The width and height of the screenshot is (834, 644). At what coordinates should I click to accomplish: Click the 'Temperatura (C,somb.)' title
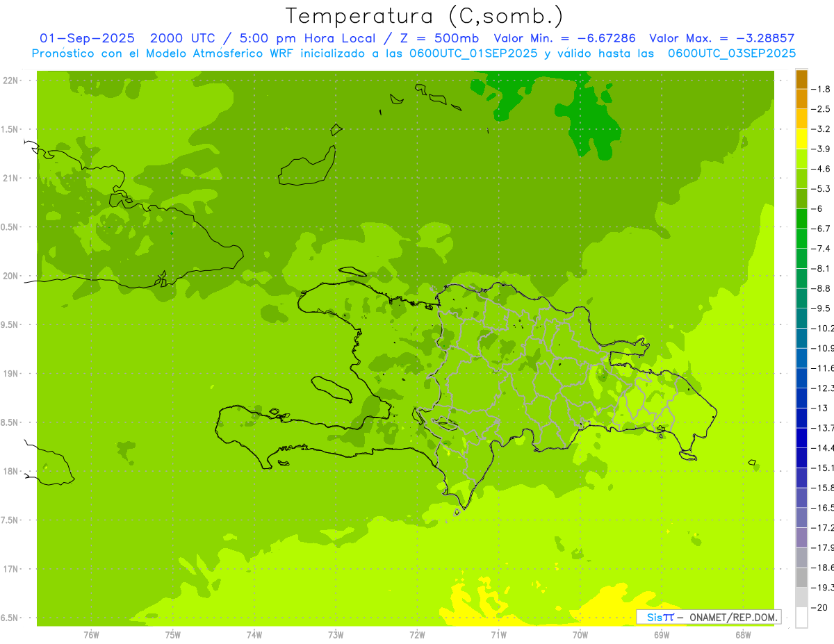tap(425, 16)
